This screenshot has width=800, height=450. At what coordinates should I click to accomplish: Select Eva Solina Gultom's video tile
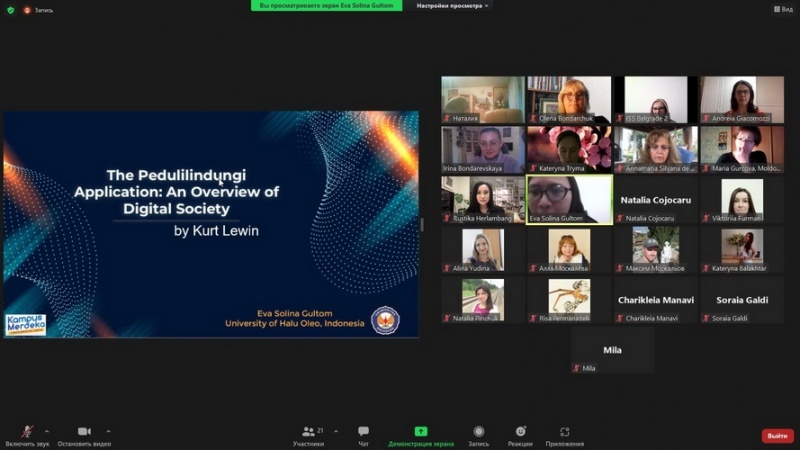tap(569, 199)
